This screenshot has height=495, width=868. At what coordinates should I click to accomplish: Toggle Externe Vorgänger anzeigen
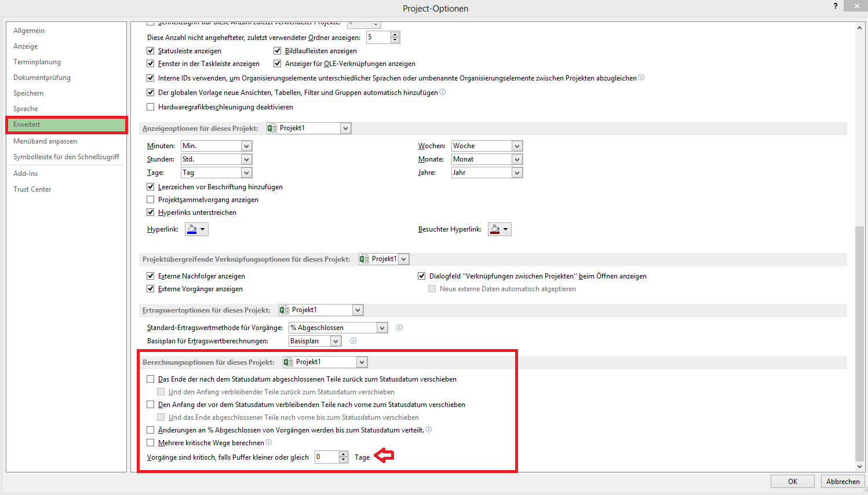[x=151, y=289]
